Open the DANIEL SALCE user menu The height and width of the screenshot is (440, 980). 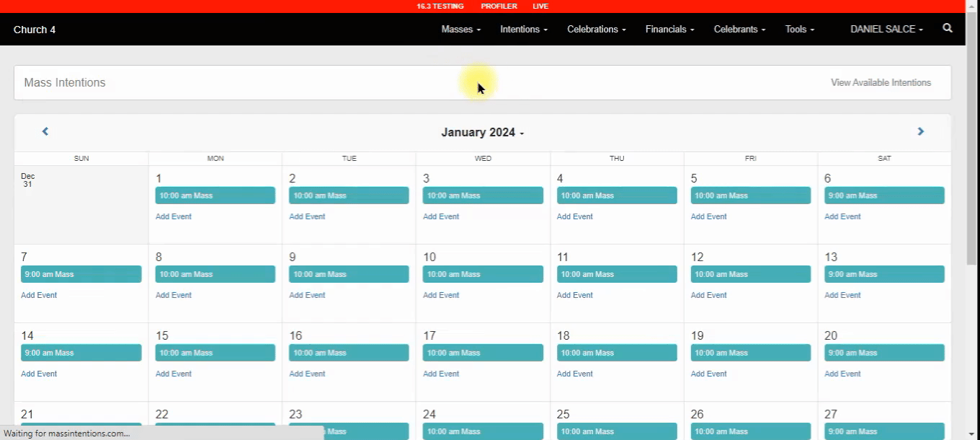[887, 30]
